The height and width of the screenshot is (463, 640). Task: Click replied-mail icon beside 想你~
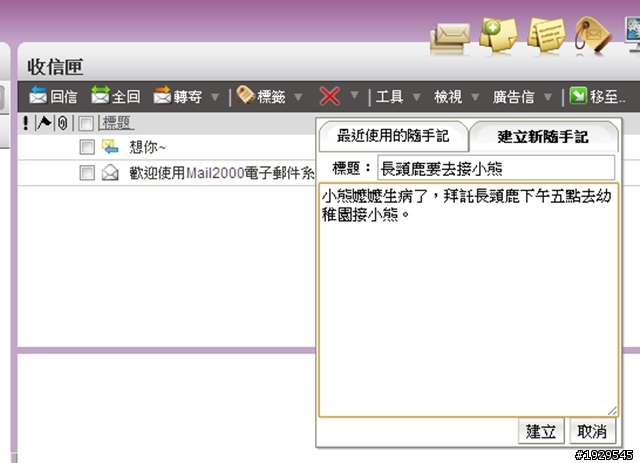(x=110, y=147)
